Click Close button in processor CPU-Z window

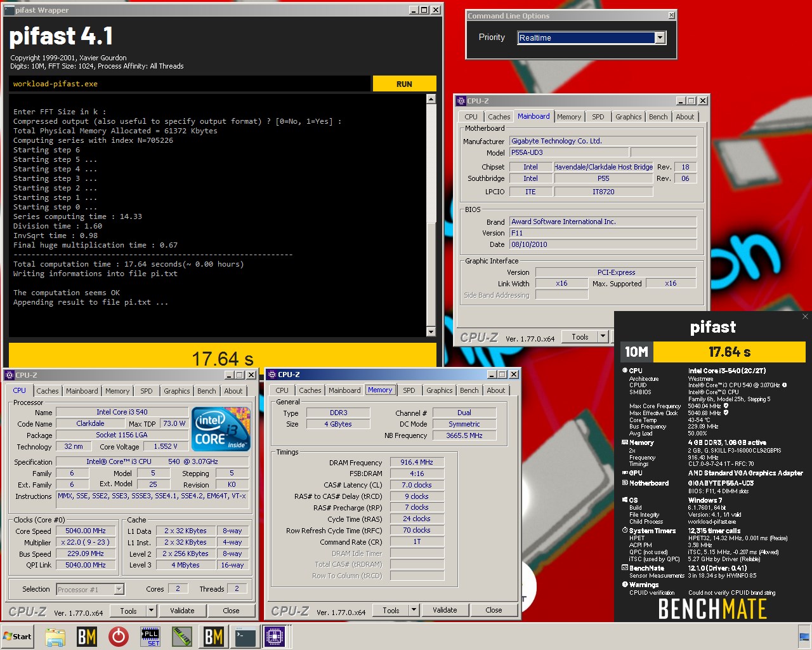(x=231, y=611)
